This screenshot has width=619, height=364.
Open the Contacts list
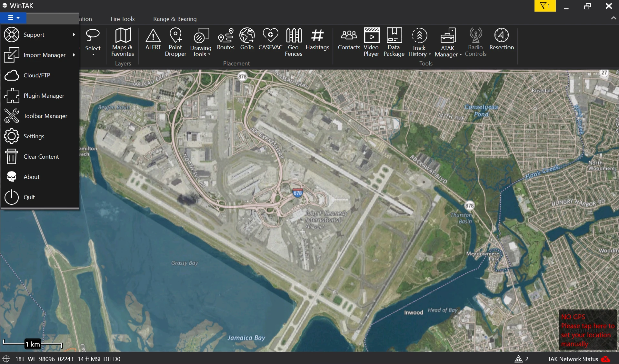(x=349, y=39)
